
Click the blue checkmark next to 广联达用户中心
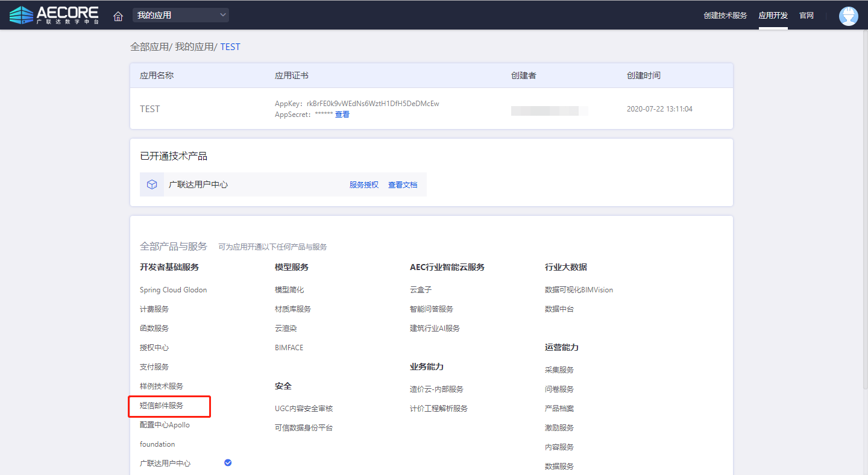[x=228, y=462]
